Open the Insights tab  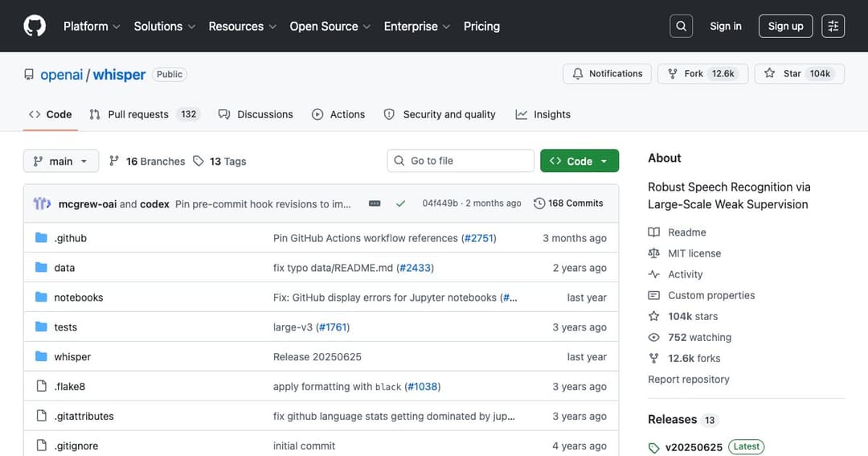pos(543,114)
